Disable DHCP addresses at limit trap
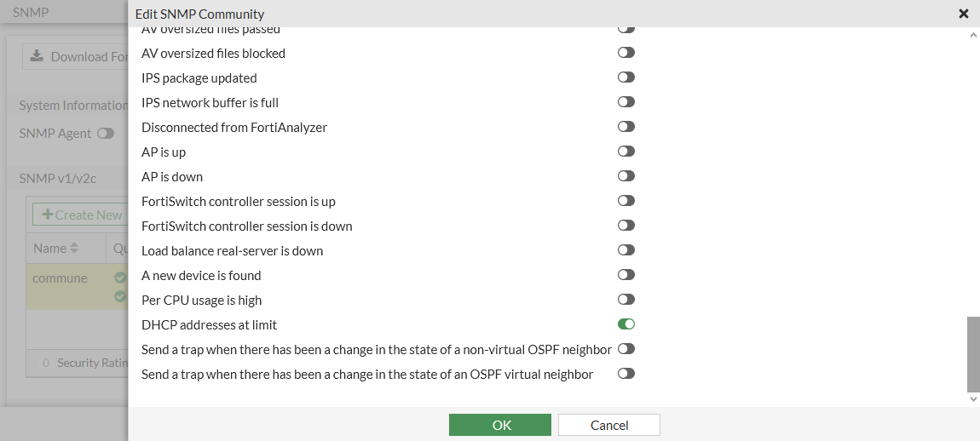The image size is (980, 441). [x=626, y=324]
